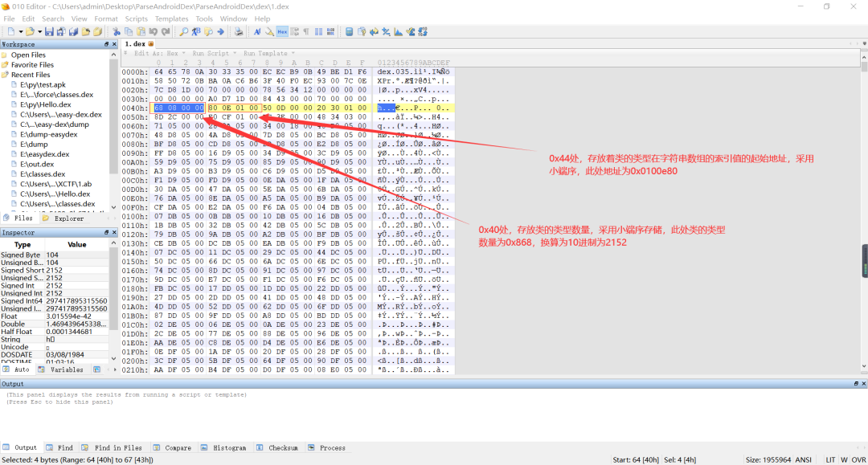Click the Checksum toolbar icon

[x=410, y=31]
